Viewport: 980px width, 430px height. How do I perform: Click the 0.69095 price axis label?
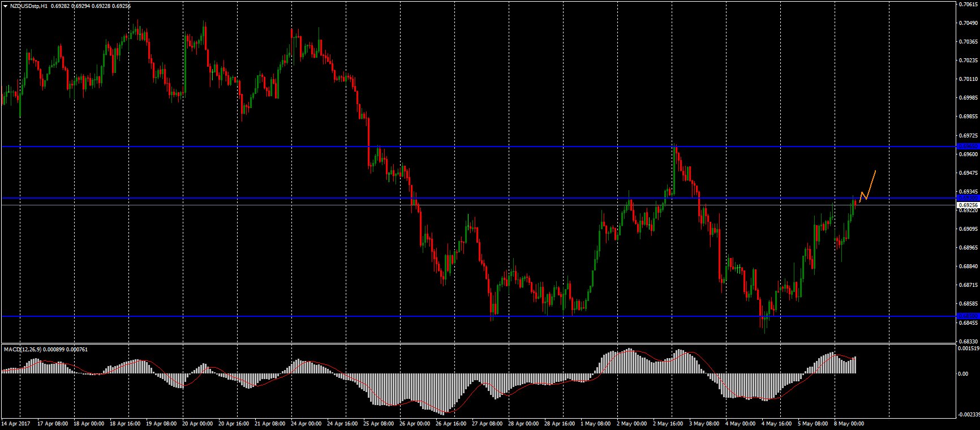968,229
